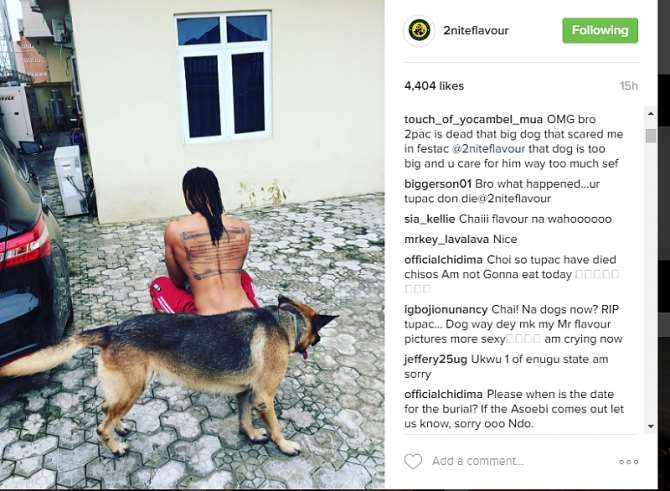Click the comments scrollbar down arrow
This screenshot has width=670, height=491.
[651, 426]
